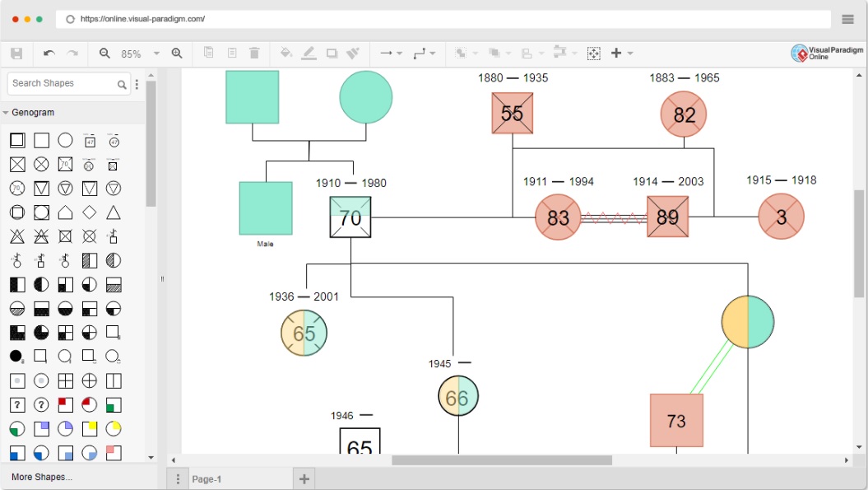
Task: Select the salmon square labeled 73
Action: coord(676,421)
